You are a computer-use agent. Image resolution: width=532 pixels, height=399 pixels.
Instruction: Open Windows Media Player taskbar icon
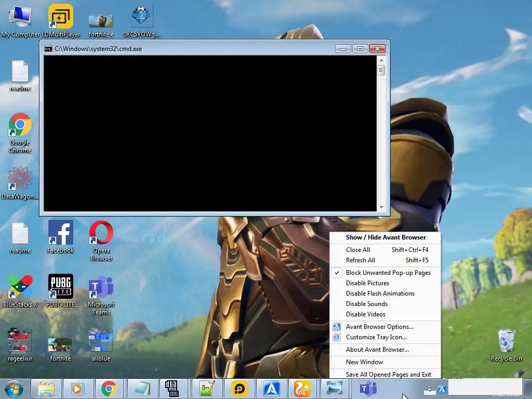78,389
